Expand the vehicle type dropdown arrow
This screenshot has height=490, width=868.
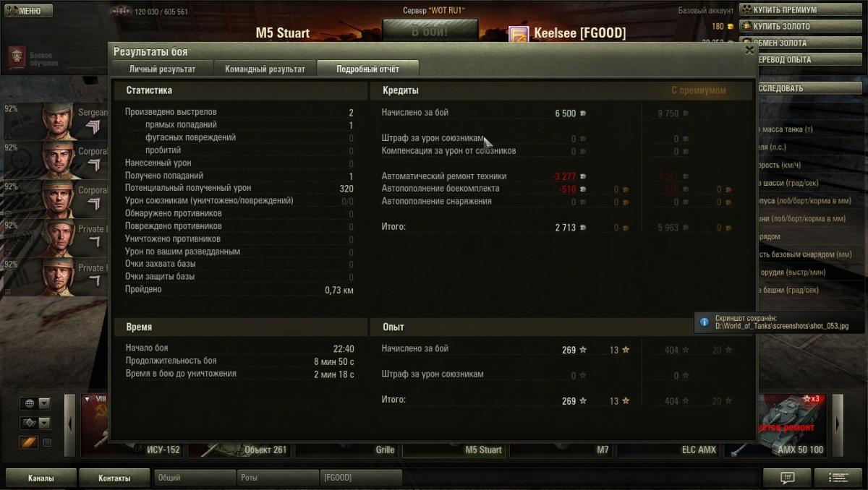(44, 423)
